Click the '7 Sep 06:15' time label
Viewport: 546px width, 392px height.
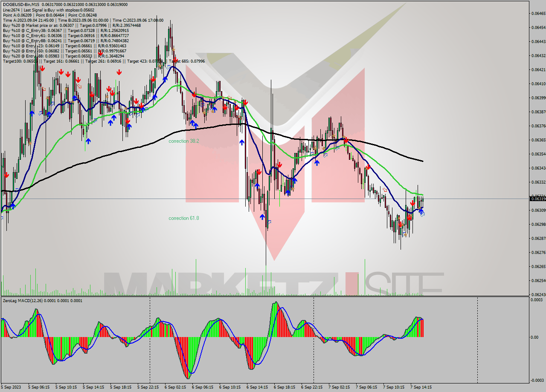coord(366,387)
